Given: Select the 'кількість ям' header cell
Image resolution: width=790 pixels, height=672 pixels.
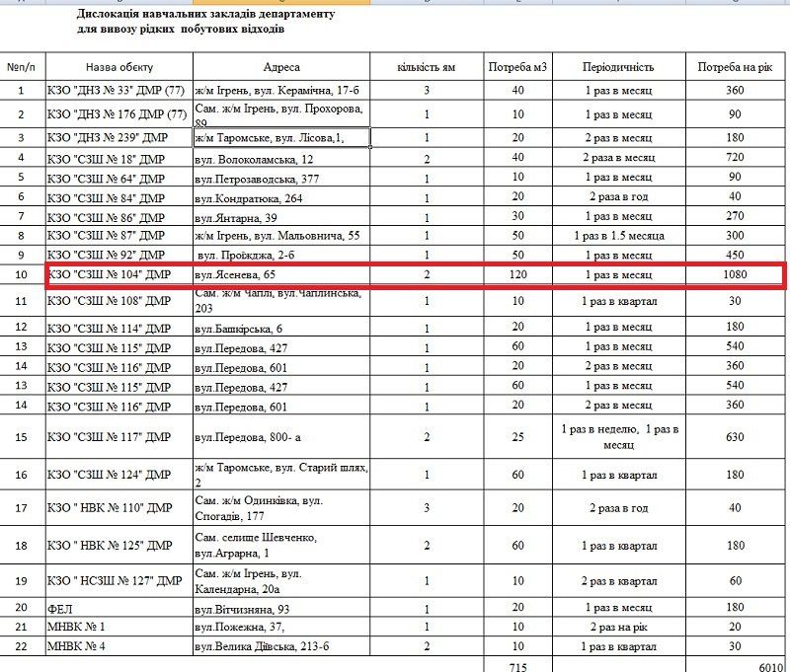Looking at the screenshot, I should (427, 67).
